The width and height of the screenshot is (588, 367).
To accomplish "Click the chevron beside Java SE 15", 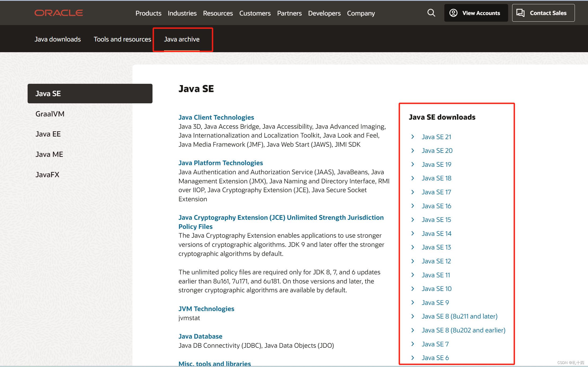I will (413, 220).
